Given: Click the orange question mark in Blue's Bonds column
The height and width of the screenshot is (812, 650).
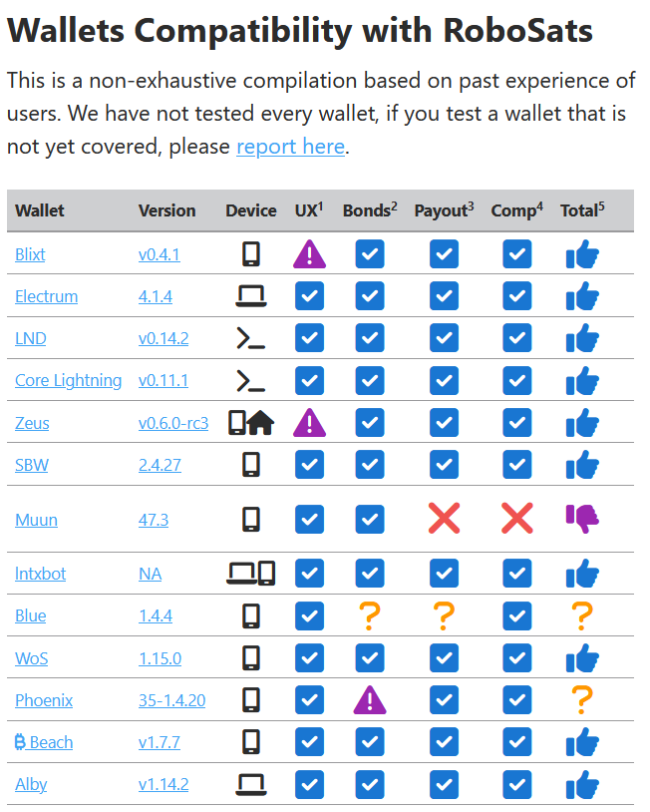Looking at the screenshot, I should pos(370,615).
